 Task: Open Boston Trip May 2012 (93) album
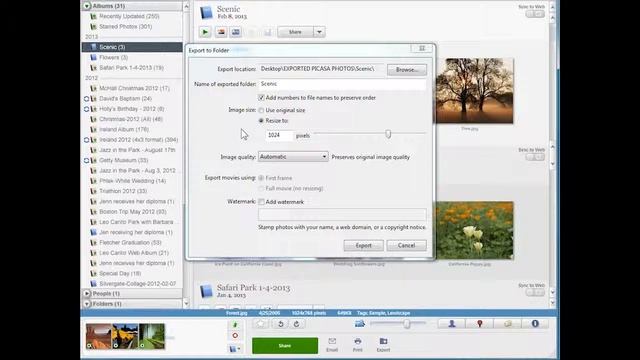(x=133, y=212)
